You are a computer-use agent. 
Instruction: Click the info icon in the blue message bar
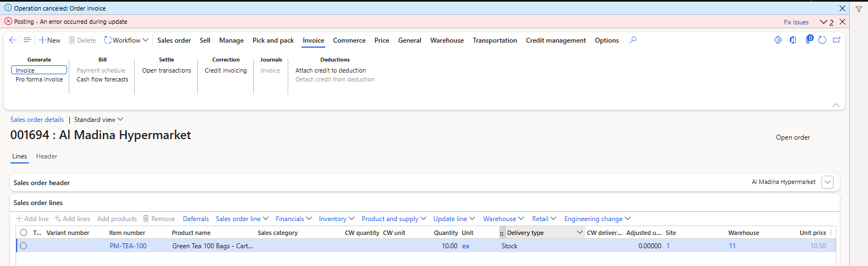click(x=8, y=8)
